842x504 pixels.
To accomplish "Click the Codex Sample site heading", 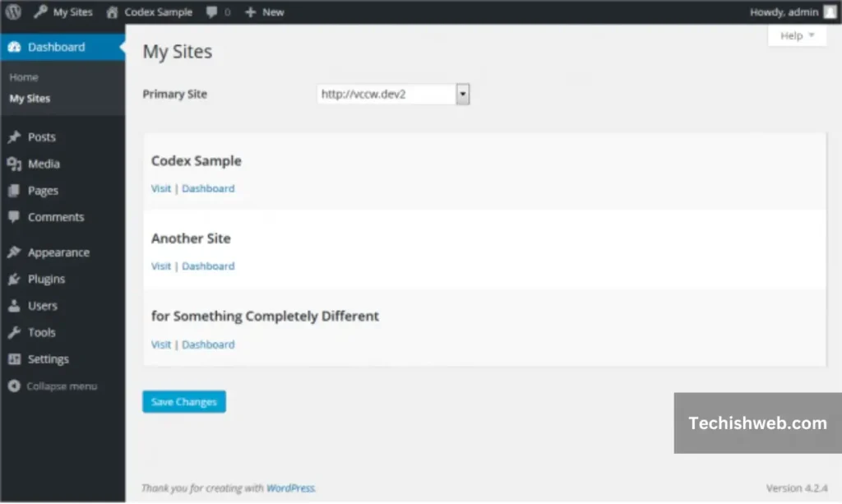I will pyautogui.click(x=196, y=160).
